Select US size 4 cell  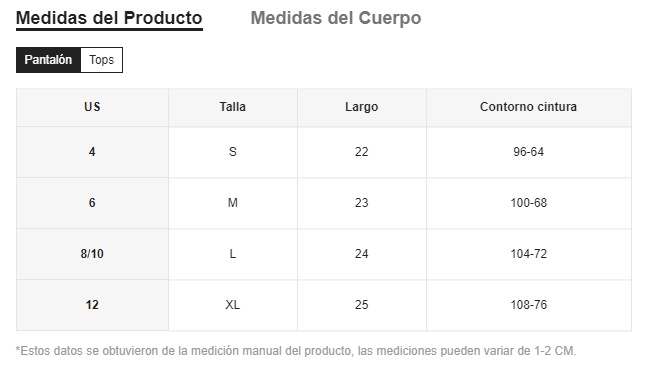pyautogui.click(x=92, y=152)
